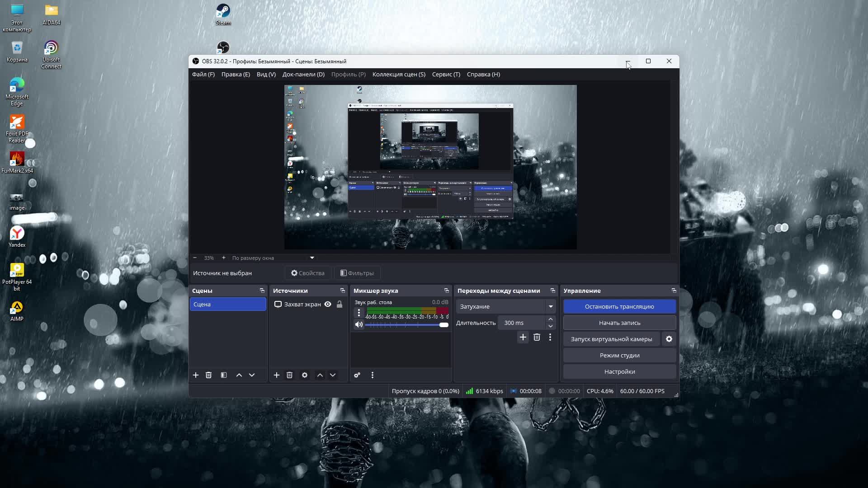
Task: Add a transition with plus icon
Action: [523, 337]
